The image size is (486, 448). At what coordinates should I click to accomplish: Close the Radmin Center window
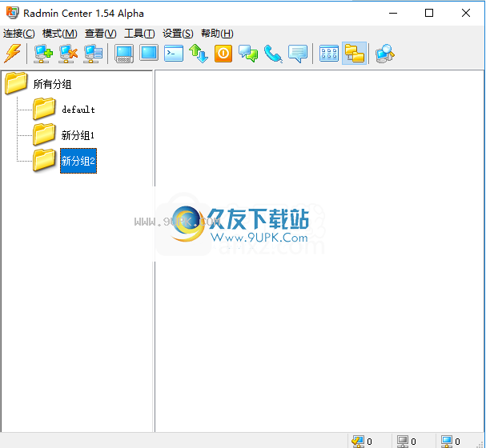465,13
